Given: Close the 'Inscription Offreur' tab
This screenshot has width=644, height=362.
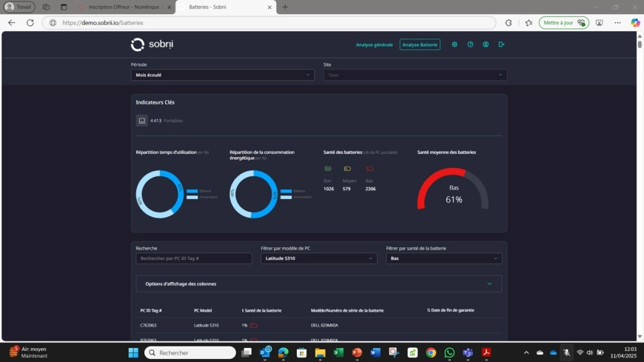Looking at the screenshot, I should pos(169,7).
